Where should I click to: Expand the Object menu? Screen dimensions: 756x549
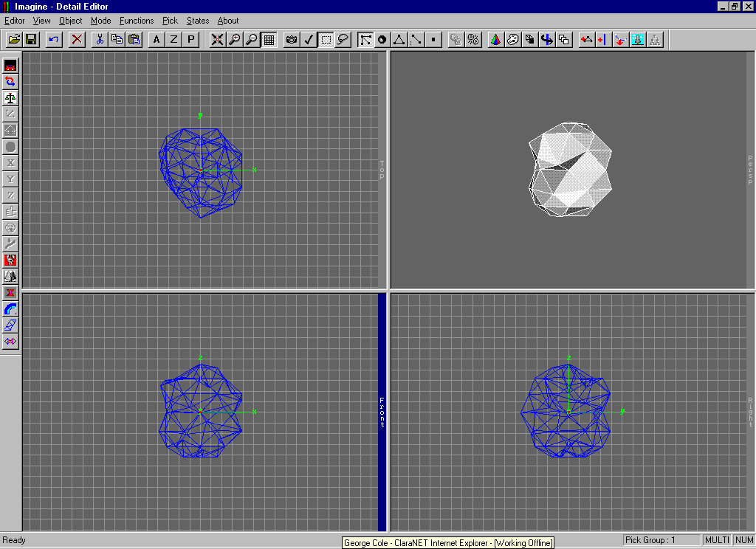[x=71, y=21]
